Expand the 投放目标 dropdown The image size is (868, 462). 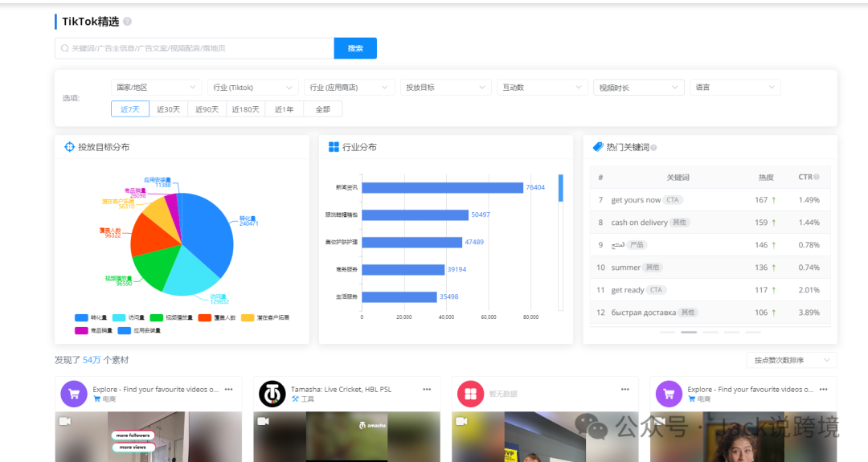point(445,88)
